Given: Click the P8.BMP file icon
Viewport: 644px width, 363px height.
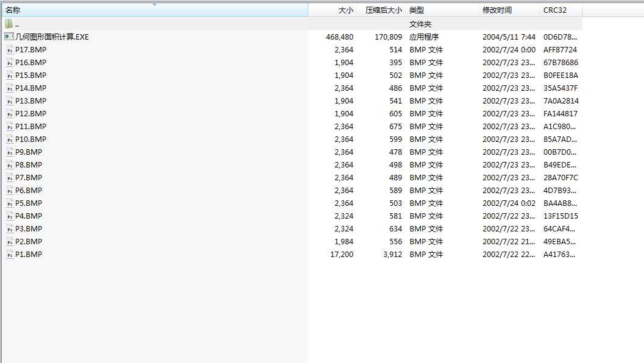Looking at the screenshot, I should pos(10,164).
